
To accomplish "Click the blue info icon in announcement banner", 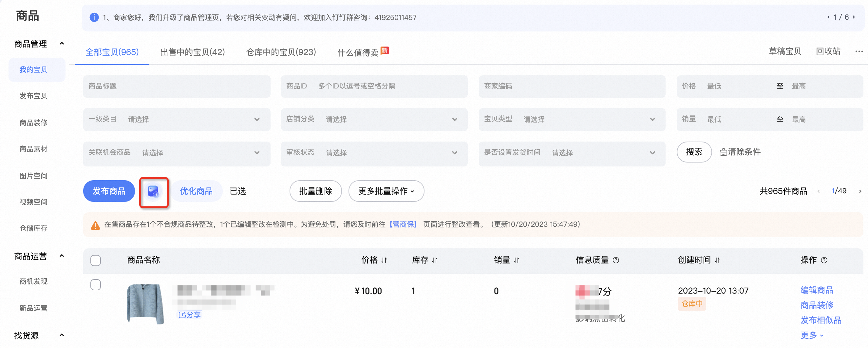I will point(94,17).
